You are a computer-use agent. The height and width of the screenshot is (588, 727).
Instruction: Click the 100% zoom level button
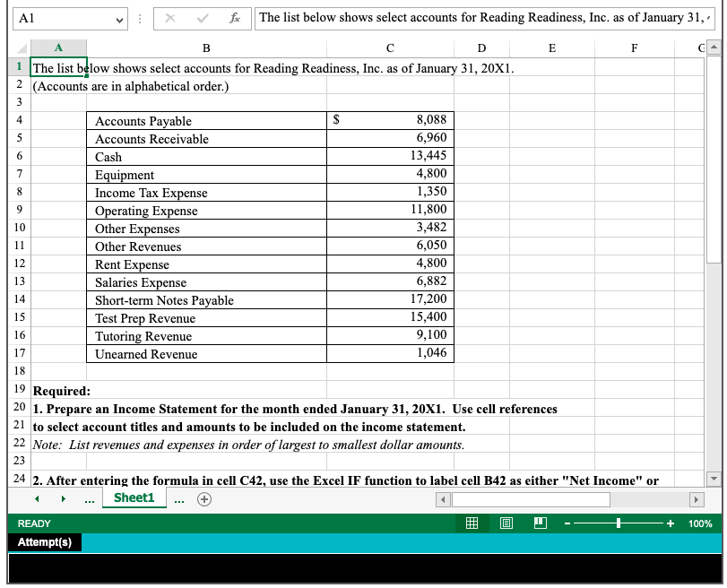[x=700, y=523]
